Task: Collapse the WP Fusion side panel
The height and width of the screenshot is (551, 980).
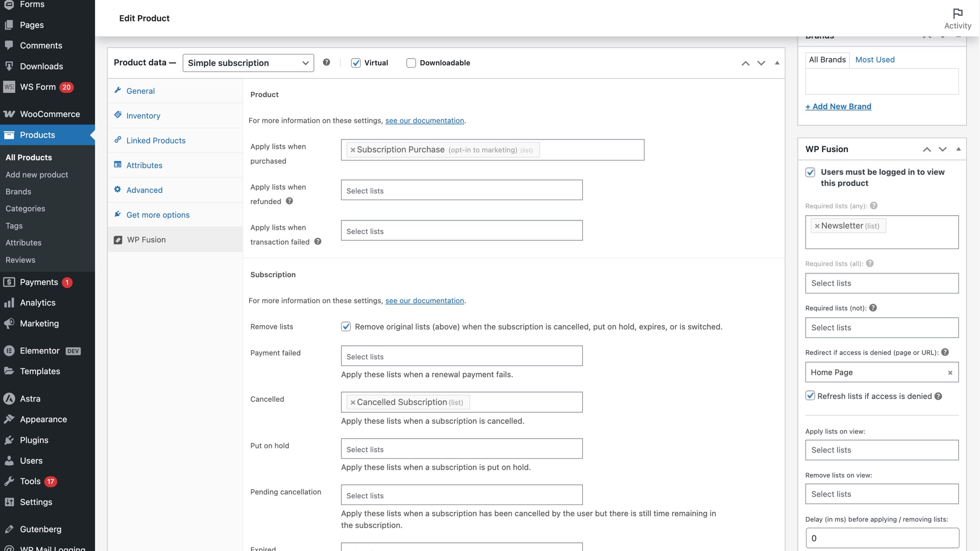Action: click(x=959, y=149)
